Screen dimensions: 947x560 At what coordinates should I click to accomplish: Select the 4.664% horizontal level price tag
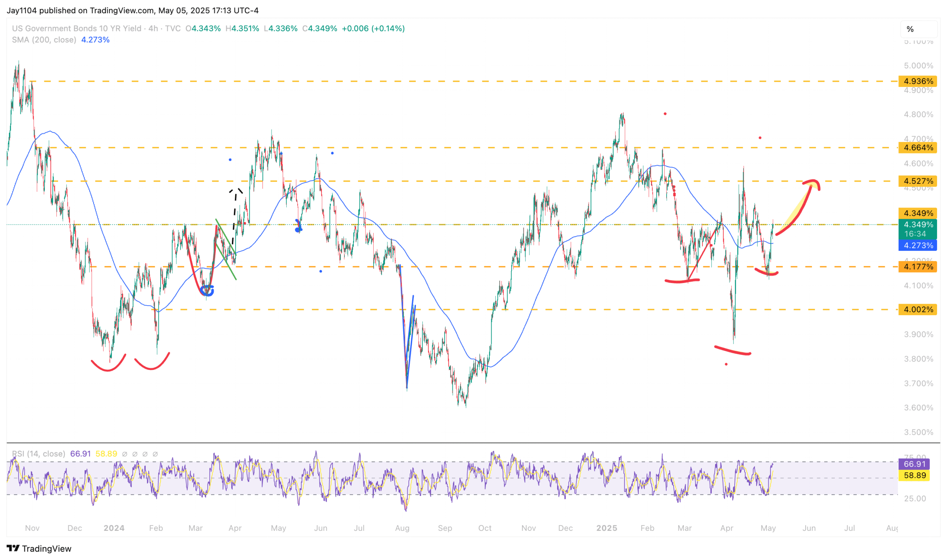[917, 148]
